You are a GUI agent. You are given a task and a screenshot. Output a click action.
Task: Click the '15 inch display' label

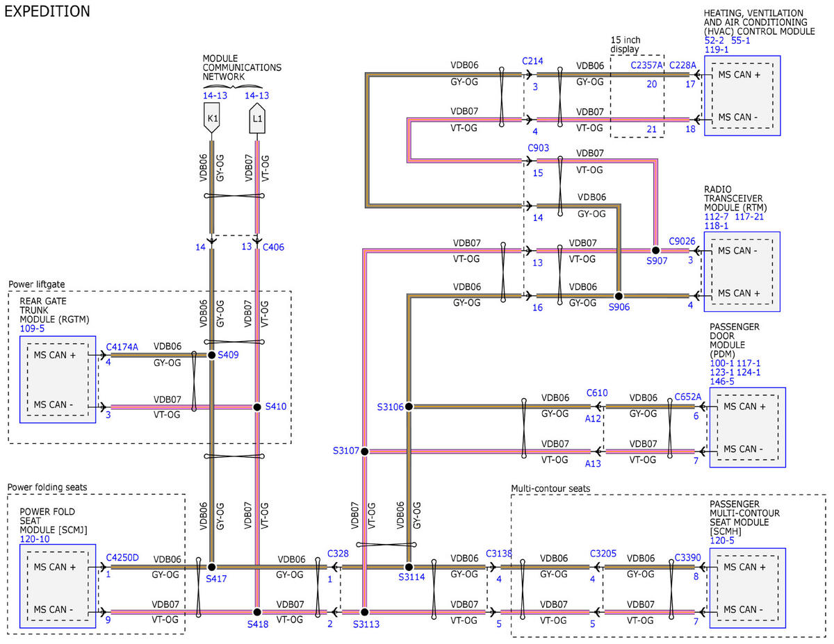[625, 45]
